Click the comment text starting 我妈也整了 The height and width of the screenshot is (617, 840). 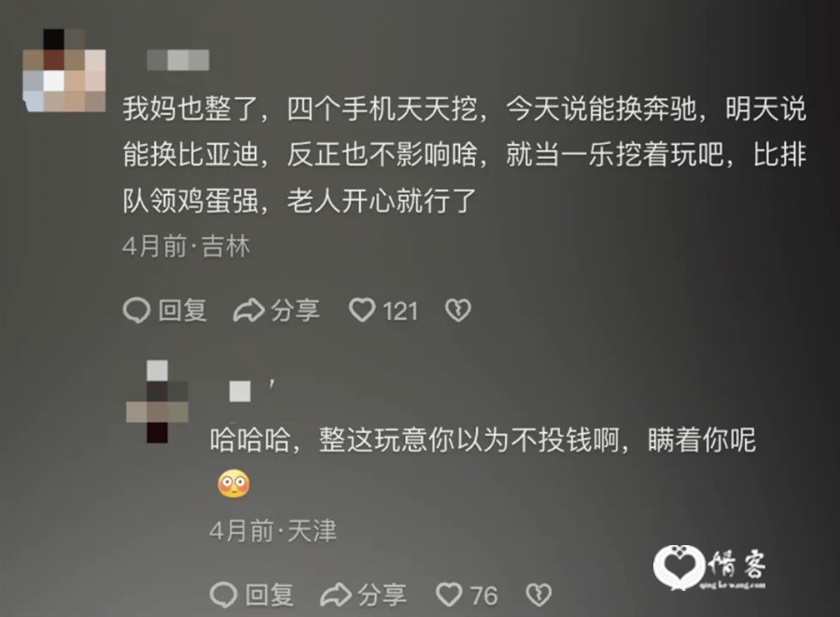tap(465, 155)
